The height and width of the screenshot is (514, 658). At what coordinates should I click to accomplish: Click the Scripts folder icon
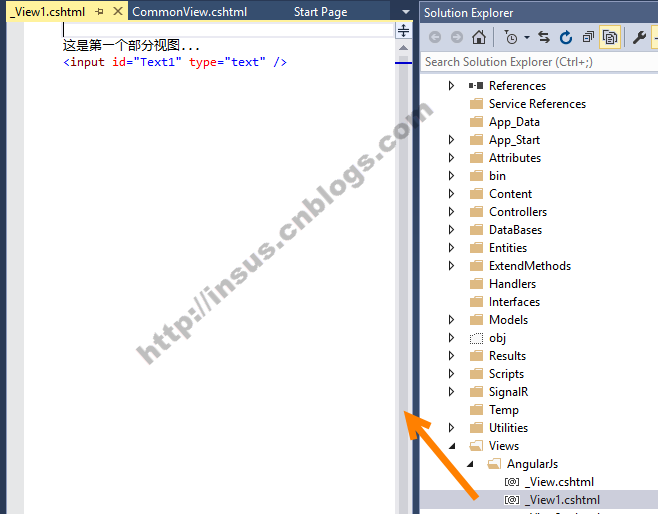click(x=476, y=373)
